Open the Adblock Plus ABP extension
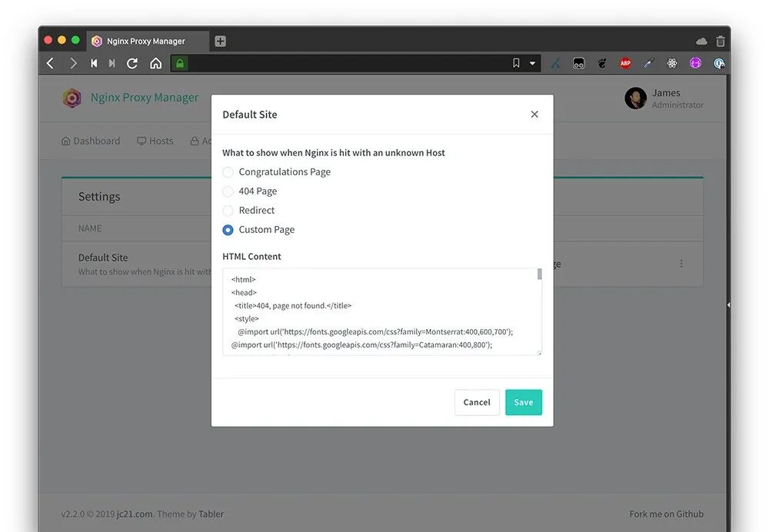 (625, 63)
